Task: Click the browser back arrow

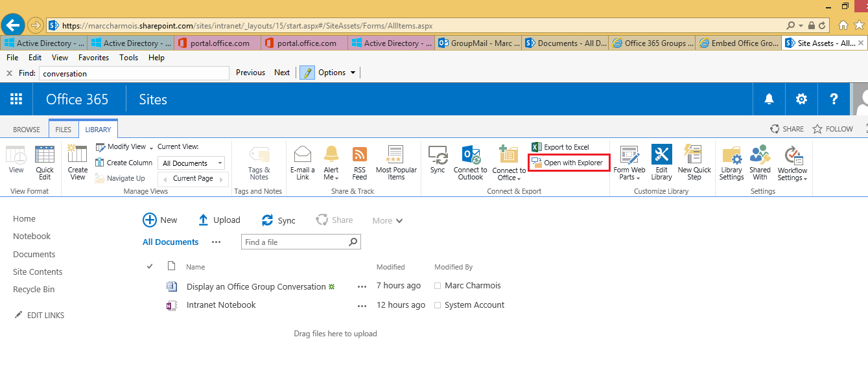Action: pyautogui.click(x=13, y=25)
